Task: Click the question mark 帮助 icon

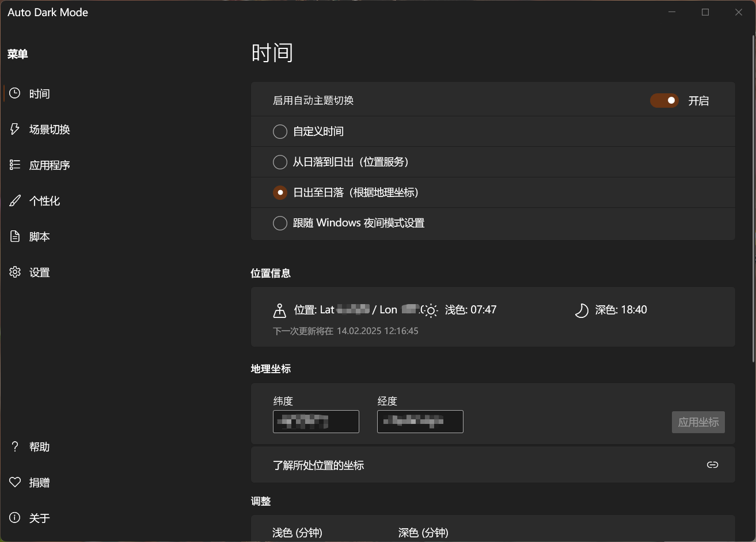Action: click(15, 446)
